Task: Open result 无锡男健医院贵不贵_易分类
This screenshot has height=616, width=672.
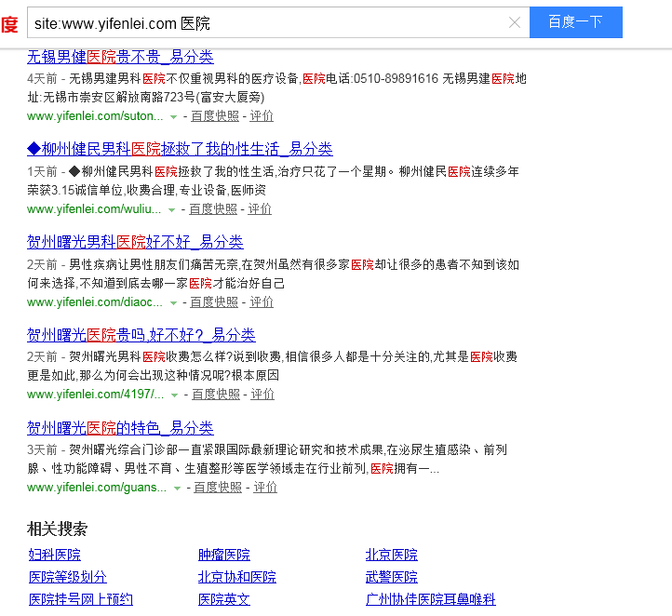Action: (x=120, y=57)
